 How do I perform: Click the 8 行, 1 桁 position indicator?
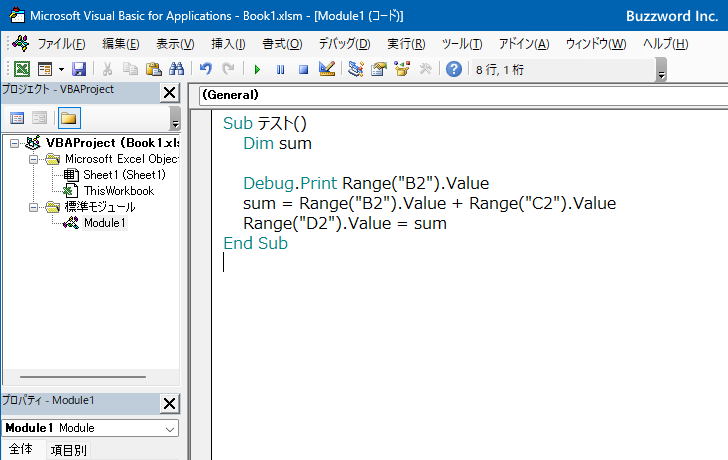[500, 70]
